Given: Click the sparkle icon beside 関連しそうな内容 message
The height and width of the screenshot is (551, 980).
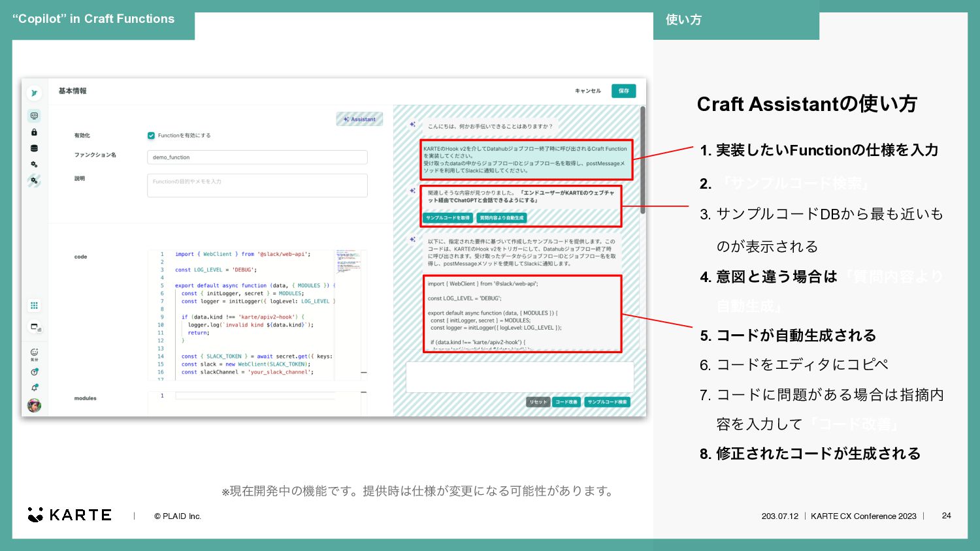Looking at the screenshot, I should 412,191.
